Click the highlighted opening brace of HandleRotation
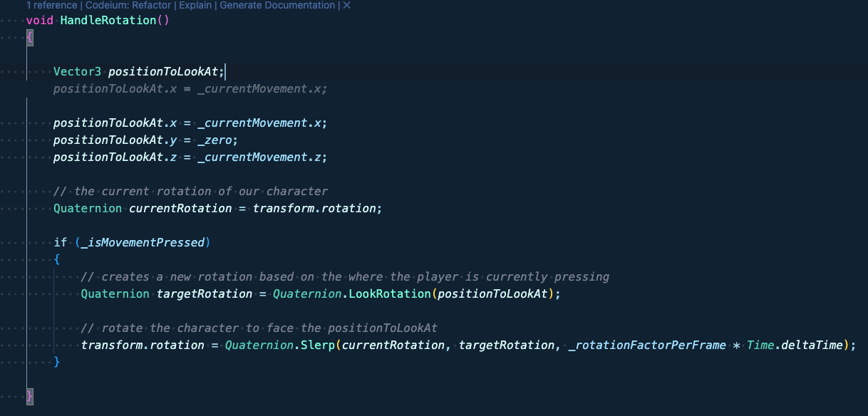This screenshot has height=416, width=868. pyautogui.click(x=29, y=37)
